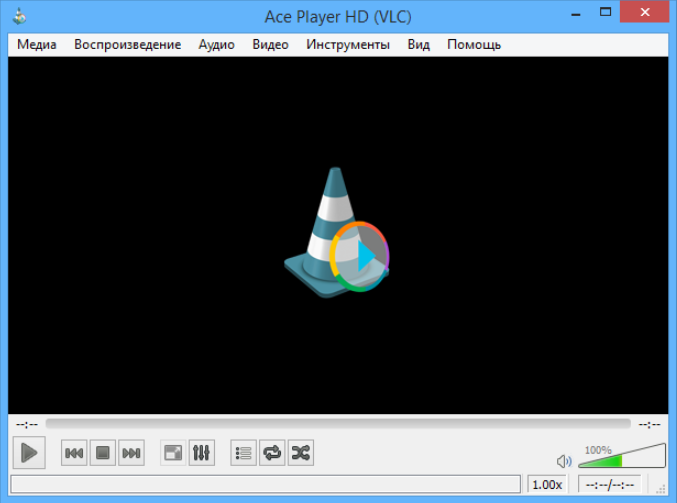Click the seek bar timeline
The height and width of the screenshot is (503, 677).
point(338,424)
